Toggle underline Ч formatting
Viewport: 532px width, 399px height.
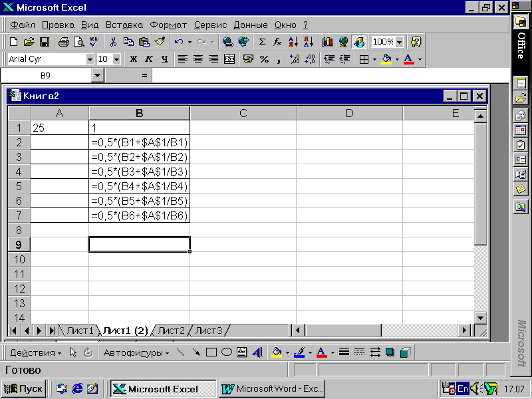(164, 59)
